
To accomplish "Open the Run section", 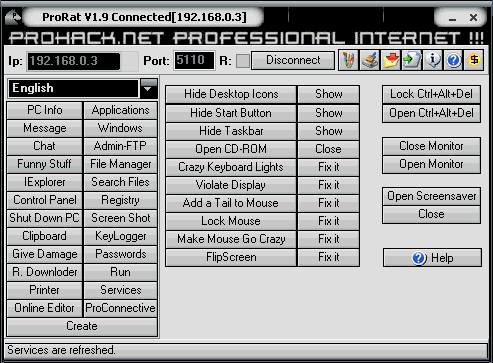I will (120, 272).
